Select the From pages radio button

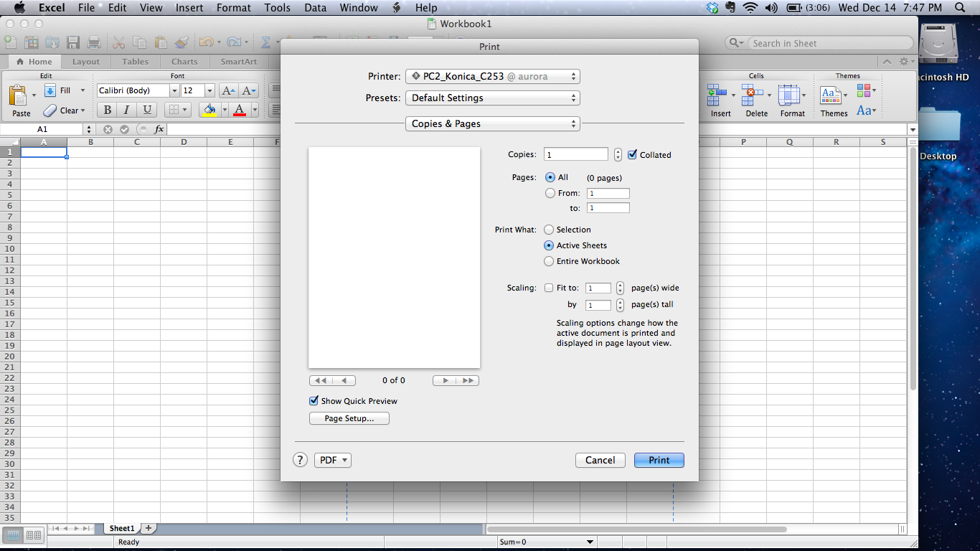coord(550,193)
